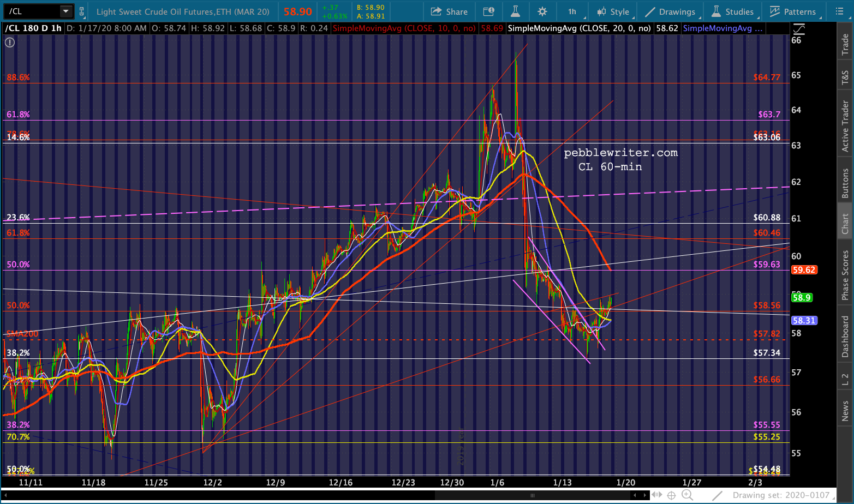Screen dimensions: 854x504
Task: Click the last price 58.90 in header
Action: click(x=298, y=11)
